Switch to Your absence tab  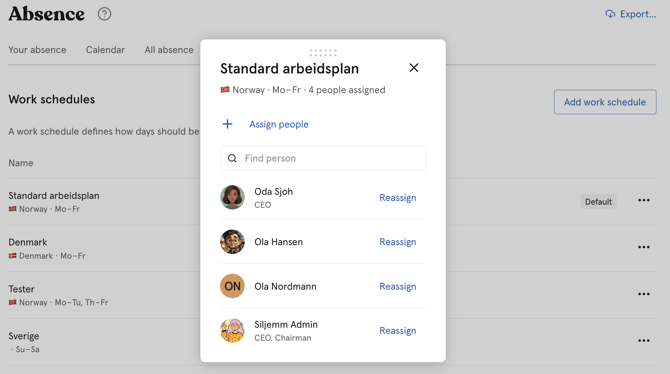pyautogui.click(x=37, y=50)
